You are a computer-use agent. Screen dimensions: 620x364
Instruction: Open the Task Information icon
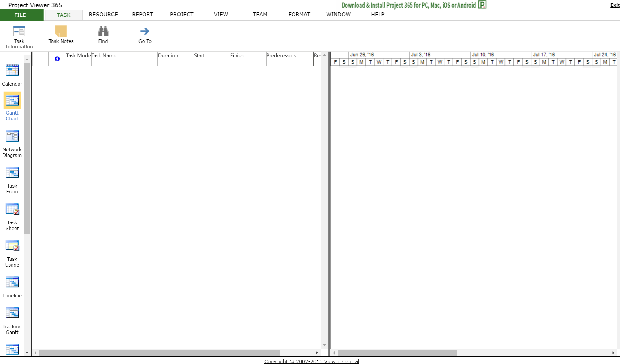19,31
